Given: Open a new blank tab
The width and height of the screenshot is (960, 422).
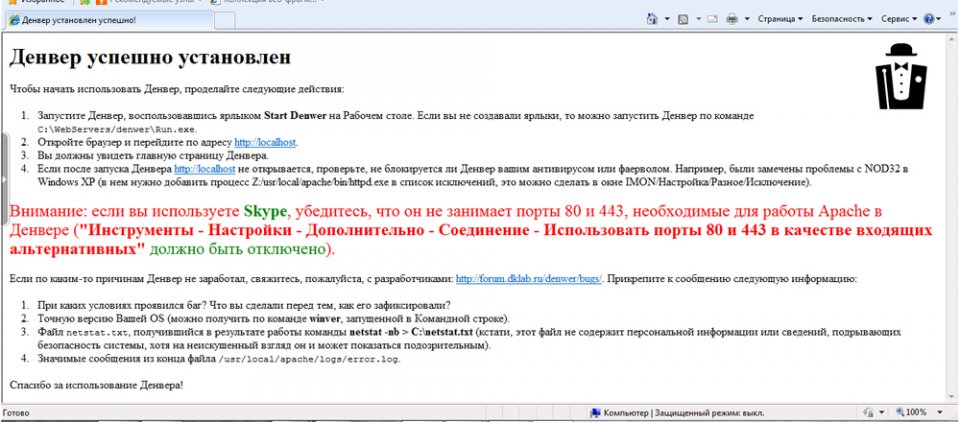Looking at the screenshot, I should point(225,20).
